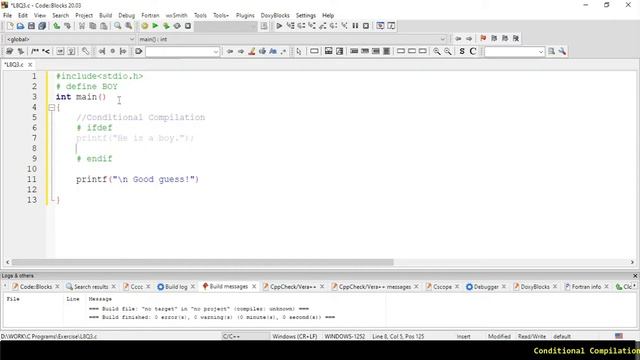
Task: Zoom in editor with magnifier plus
Action: coord(437,51)
